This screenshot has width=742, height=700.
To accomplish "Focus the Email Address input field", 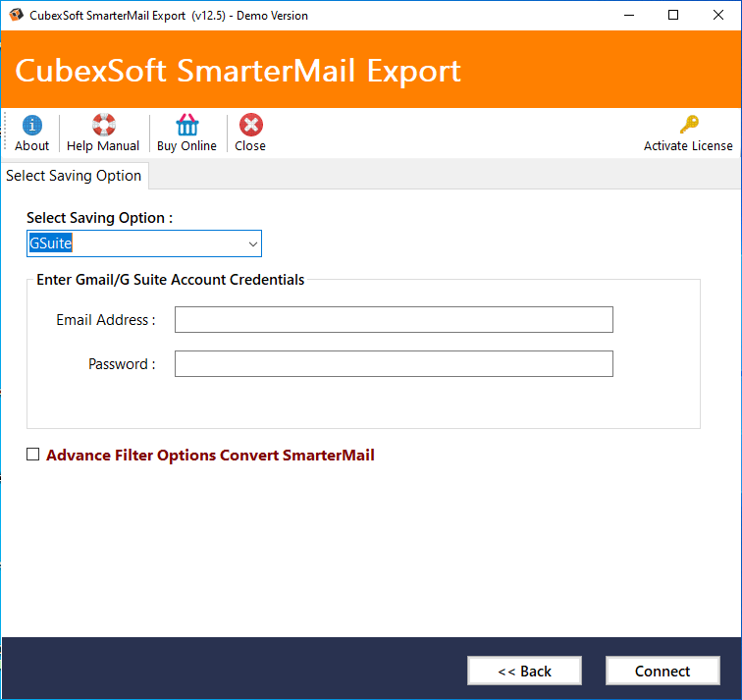I will (394, 319).
